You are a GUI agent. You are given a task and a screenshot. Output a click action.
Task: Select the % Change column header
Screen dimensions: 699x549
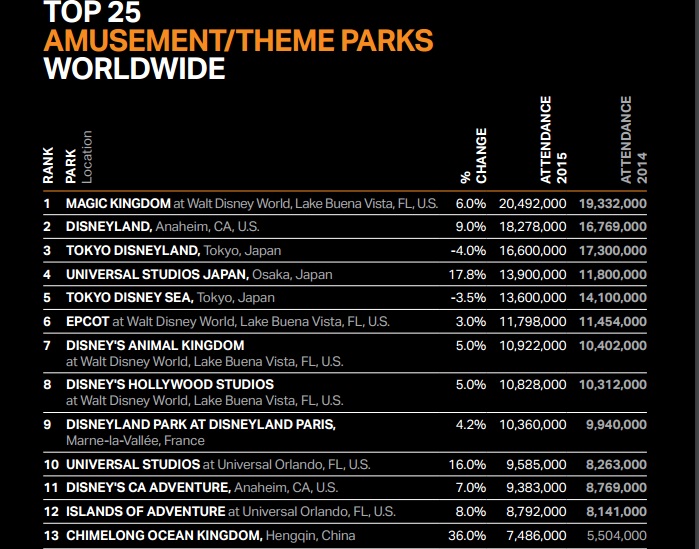coord(473,155)
